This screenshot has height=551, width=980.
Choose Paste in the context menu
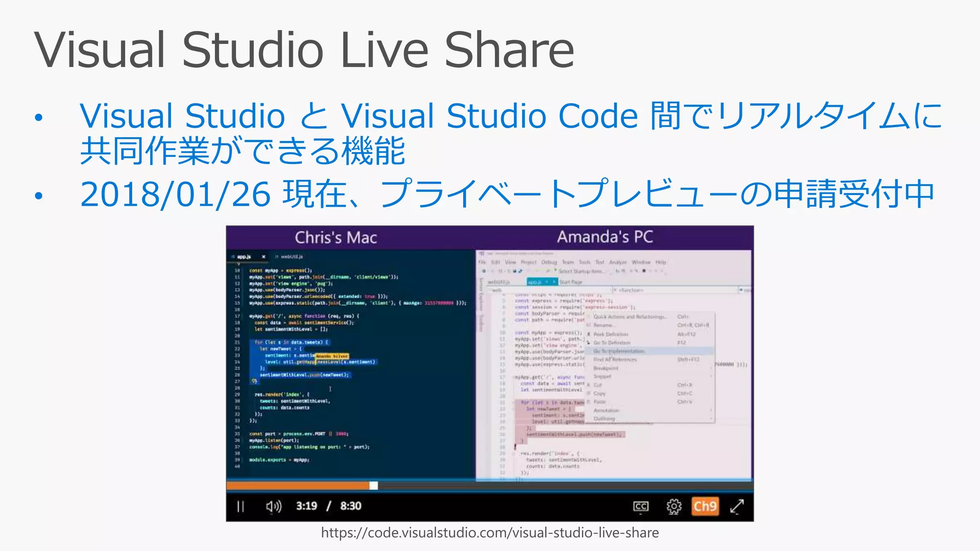650,402
